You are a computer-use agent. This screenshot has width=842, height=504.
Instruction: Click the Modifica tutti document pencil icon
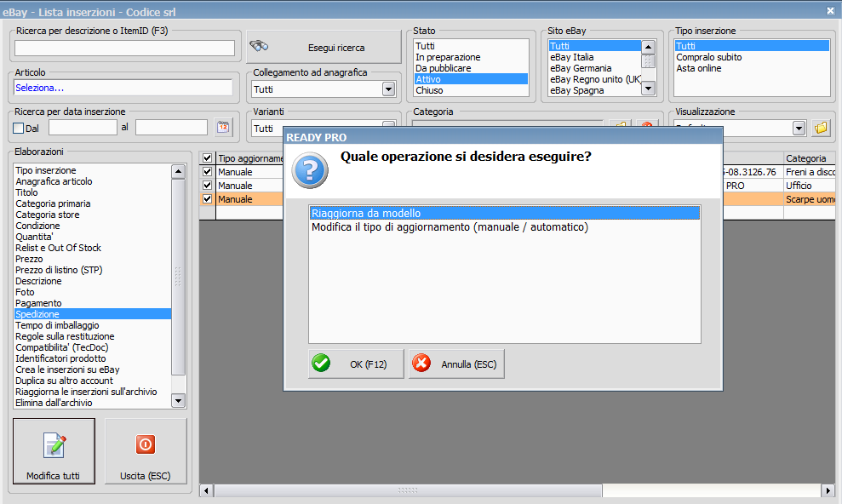pyautogui.click(x=54, y=445)
